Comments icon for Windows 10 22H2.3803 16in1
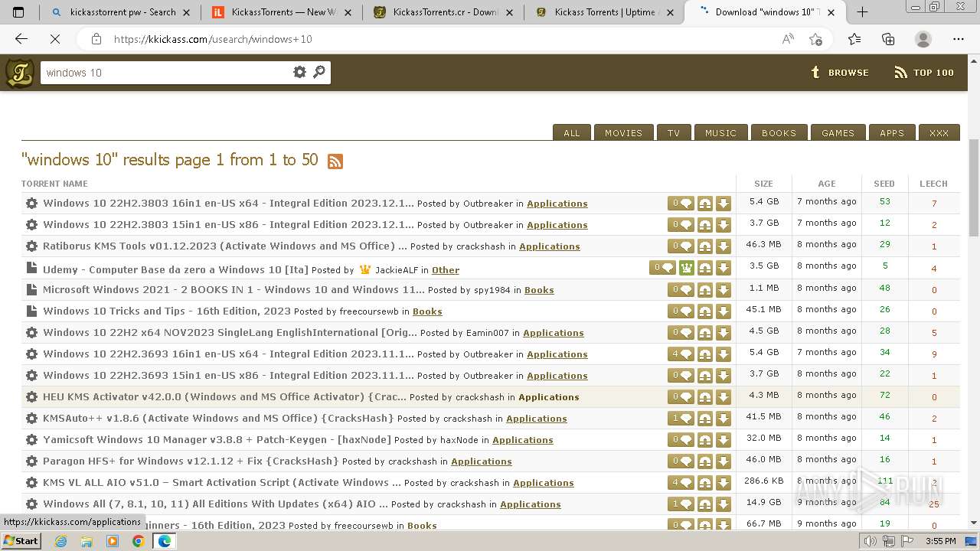 pos(681,204)
